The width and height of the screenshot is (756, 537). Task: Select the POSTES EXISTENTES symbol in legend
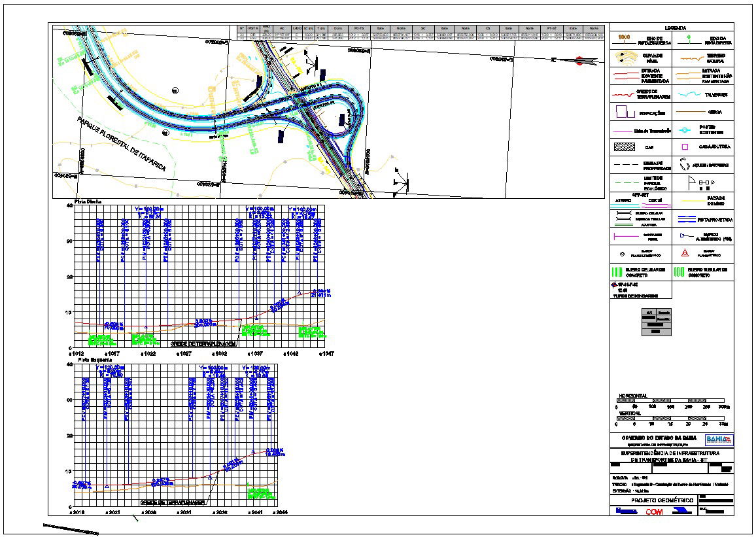click(683, 130)
